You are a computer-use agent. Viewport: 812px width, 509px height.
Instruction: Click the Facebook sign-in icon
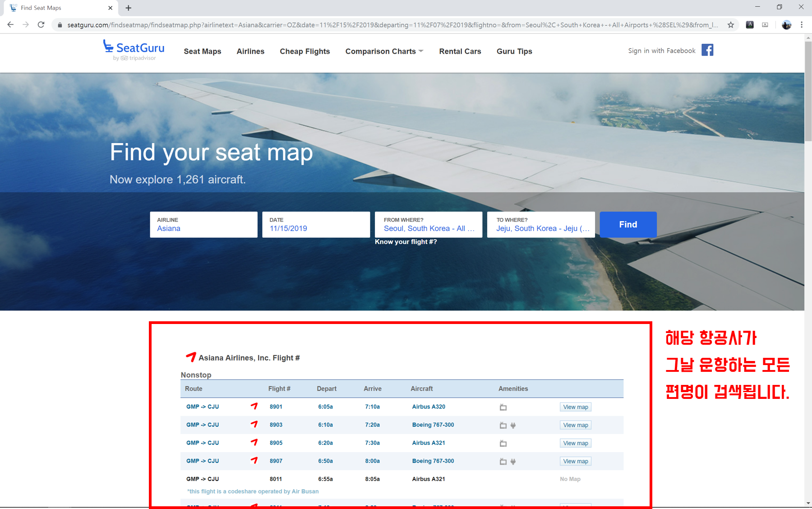tap(707, 50)
